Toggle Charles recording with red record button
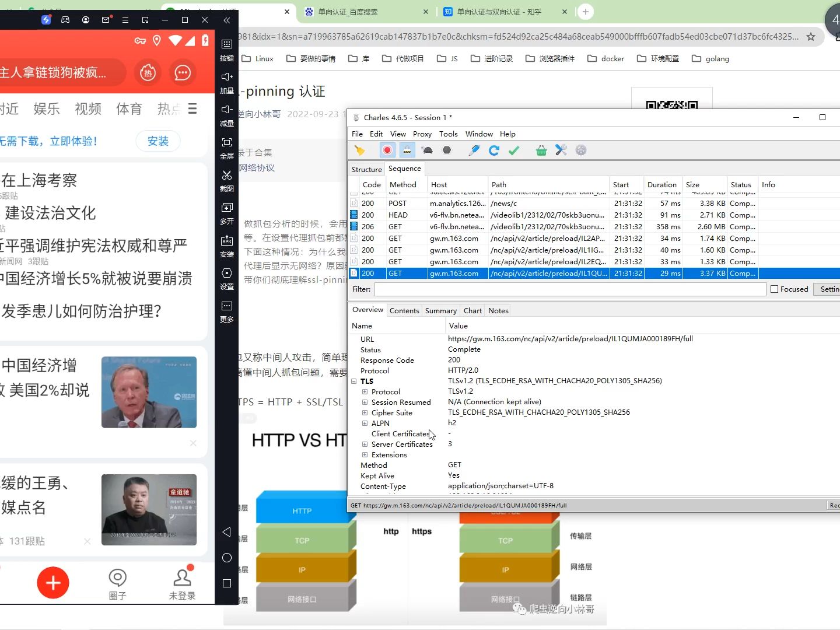The height and width of the screenshot is (630, 840). click(387, 150)
